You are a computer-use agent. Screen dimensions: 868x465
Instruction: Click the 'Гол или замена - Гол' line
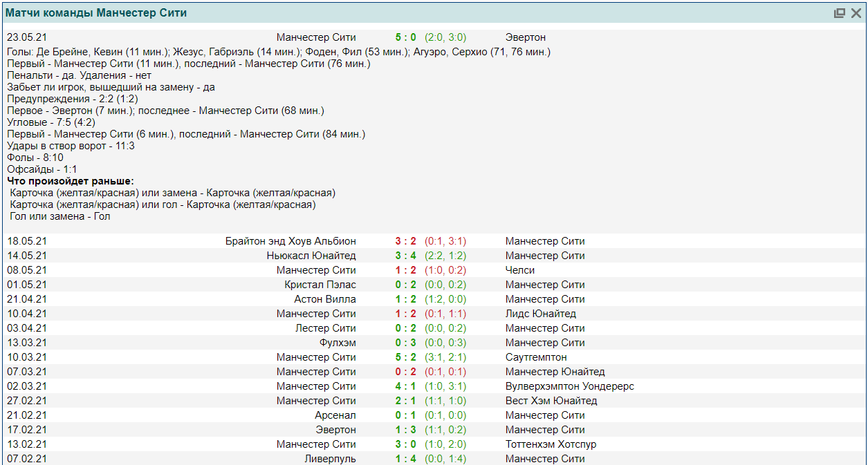(60, 216)
